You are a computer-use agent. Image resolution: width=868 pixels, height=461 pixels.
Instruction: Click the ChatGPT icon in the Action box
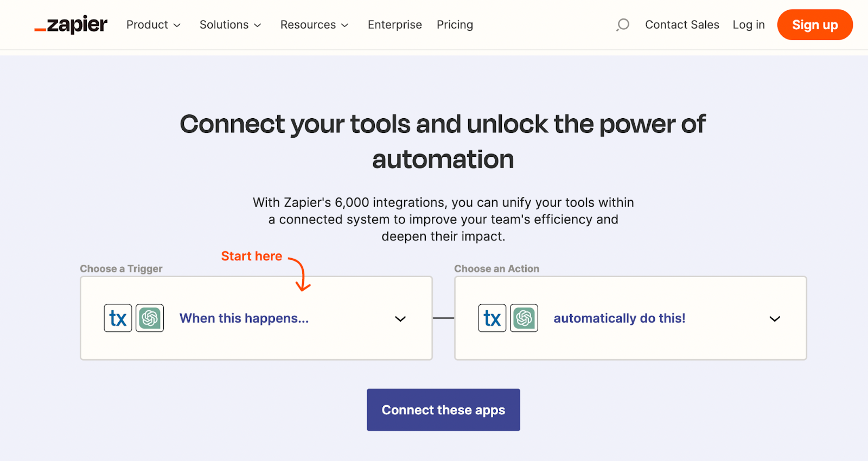(524, 318)
